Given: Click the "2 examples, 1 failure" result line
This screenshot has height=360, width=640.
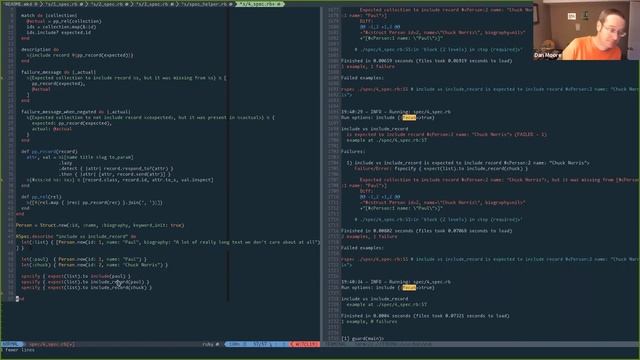Looking at the screenshot, I should pos(369,236).
